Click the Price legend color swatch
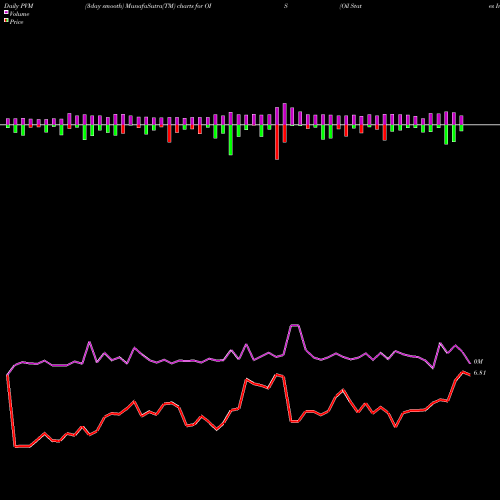This screenshot has width=500, height=500. pos(6,21)
